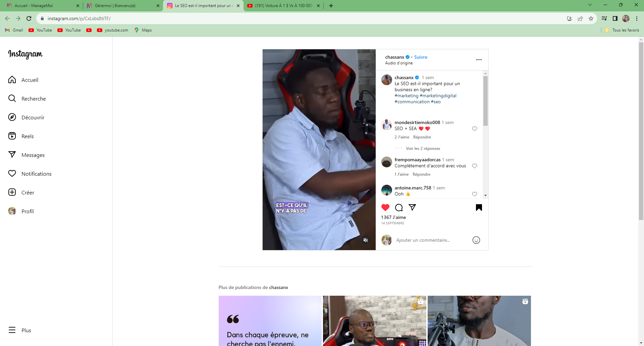Viewport: 644px width, 346px height.
Task: Open the three-dots post options menu
Action: point(479,60)
